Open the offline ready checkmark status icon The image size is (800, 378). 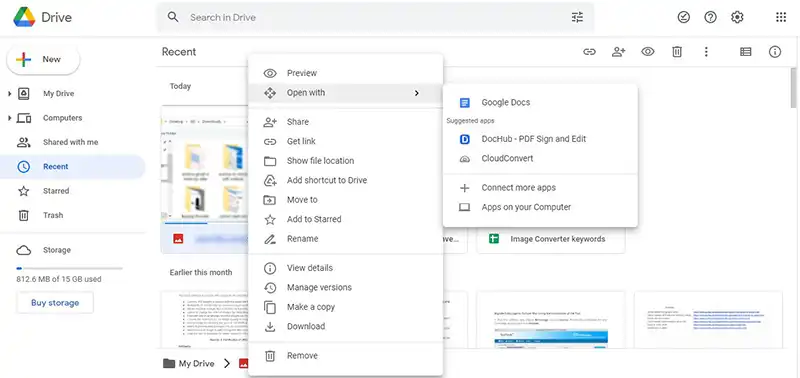pos(683,17)
